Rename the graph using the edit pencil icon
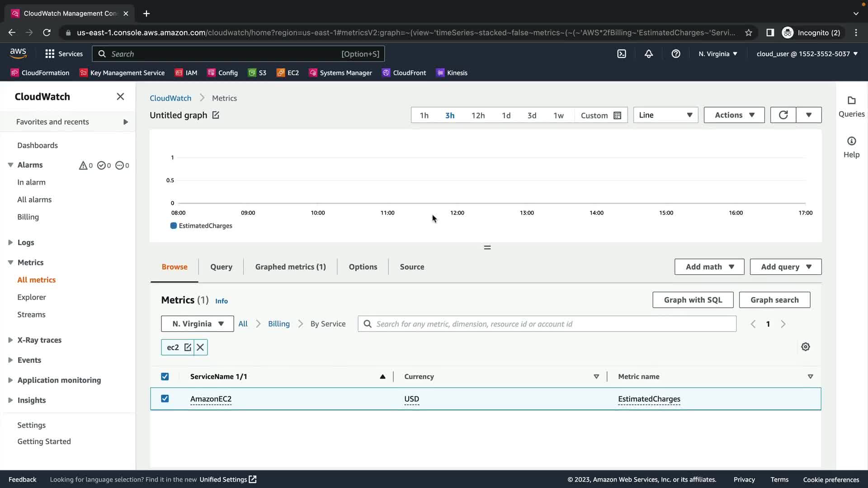The height and width of the screenshot is (488, 868). tap(216, 115)
